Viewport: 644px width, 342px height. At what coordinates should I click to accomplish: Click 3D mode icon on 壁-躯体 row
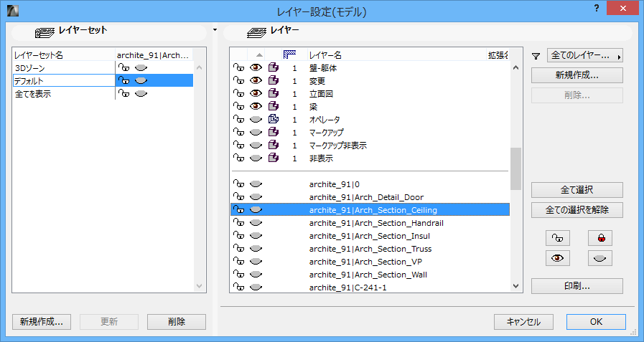[274, 67]
